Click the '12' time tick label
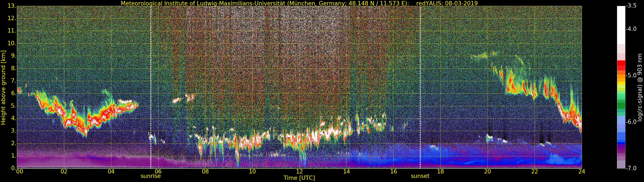The height and width of the screenshot is (182, 644). pos(299,171)
